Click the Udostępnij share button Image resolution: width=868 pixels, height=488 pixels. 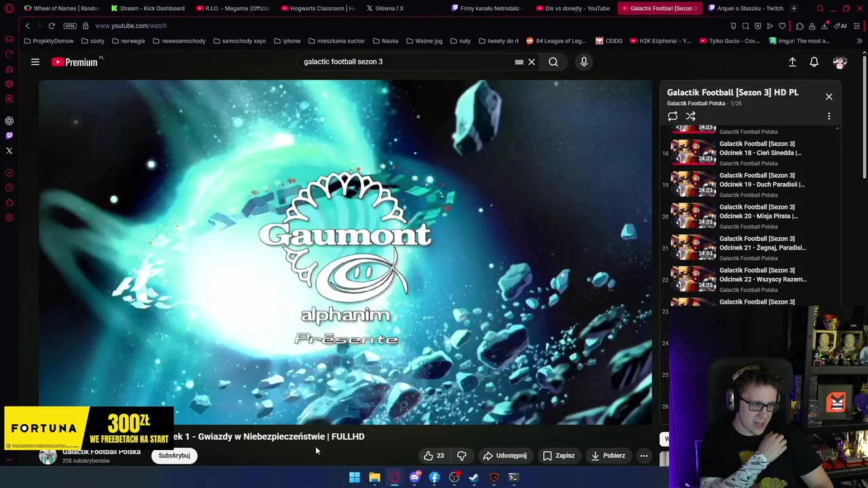(505, 455)
